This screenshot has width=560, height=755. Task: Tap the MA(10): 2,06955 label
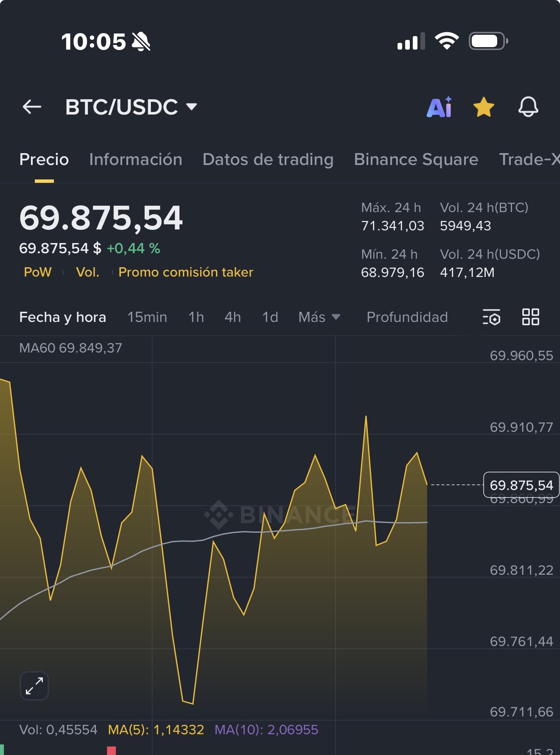266,730
